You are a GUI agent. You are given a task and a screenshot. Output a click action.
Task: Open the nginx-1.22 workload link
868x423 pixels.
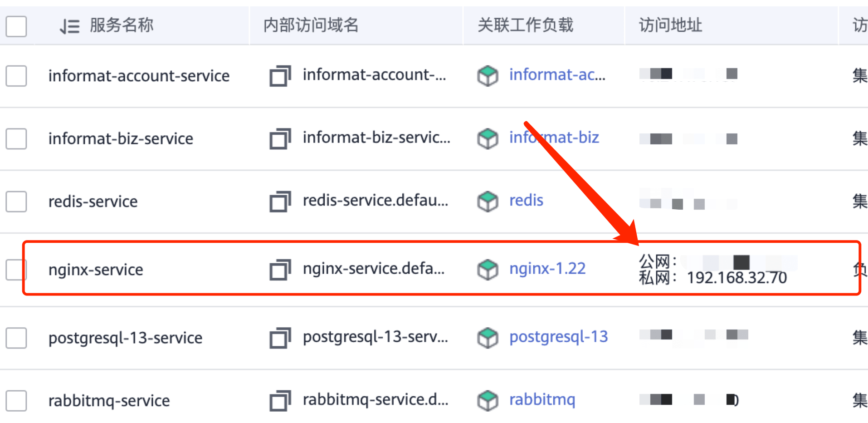pyautogui.click(x=547, y=268)
